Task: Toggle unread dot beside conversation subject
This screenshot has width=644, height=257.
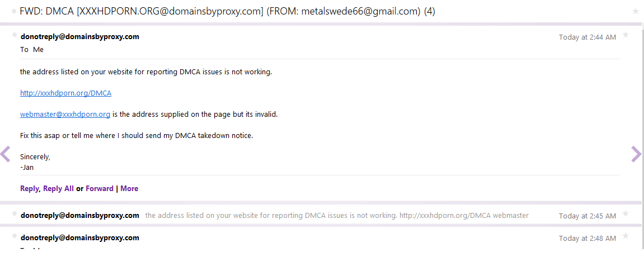Action: (x=14, y=11)
